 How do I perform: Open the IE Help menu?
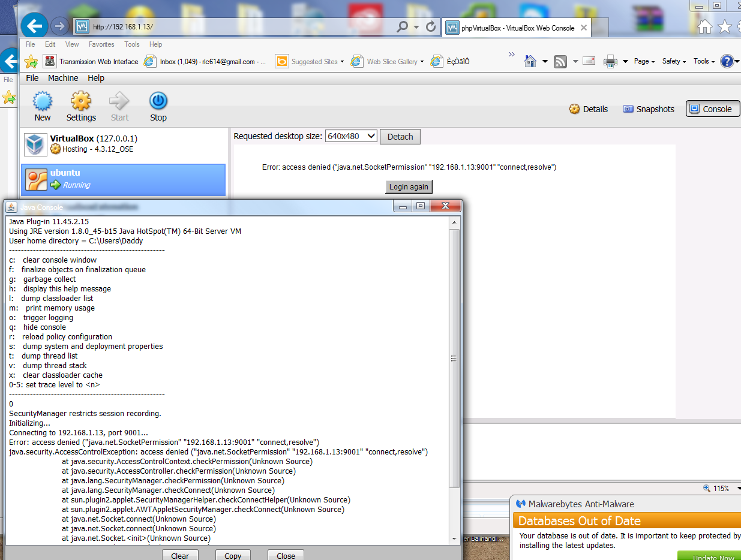coord(155,44)
